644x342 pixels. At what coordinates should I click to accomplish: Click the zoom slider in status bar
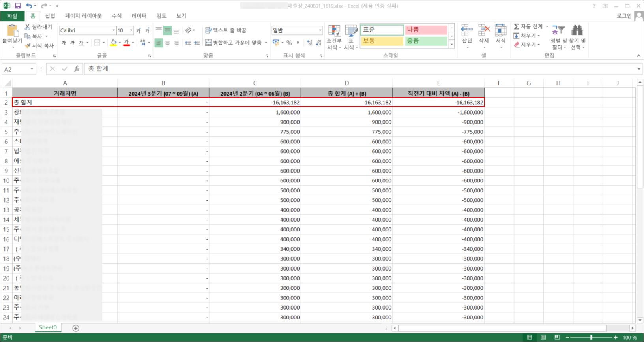point(591,337)
